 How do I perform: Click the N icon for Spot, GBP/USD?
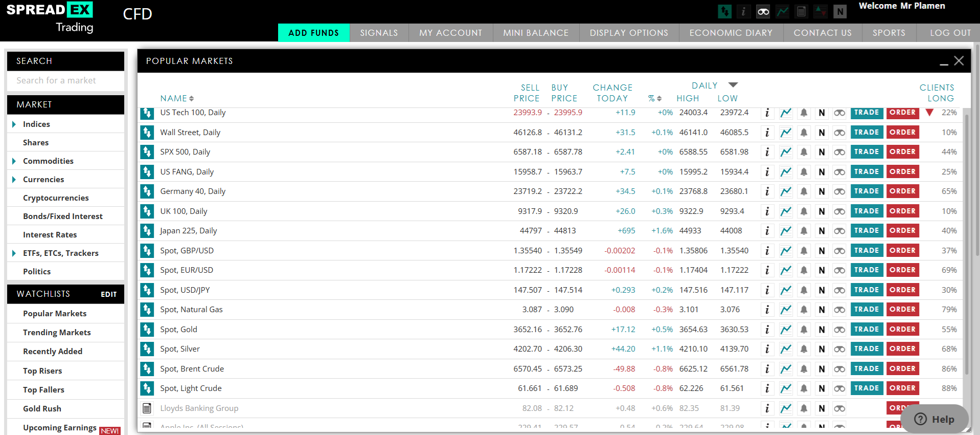tap(822, 251)
